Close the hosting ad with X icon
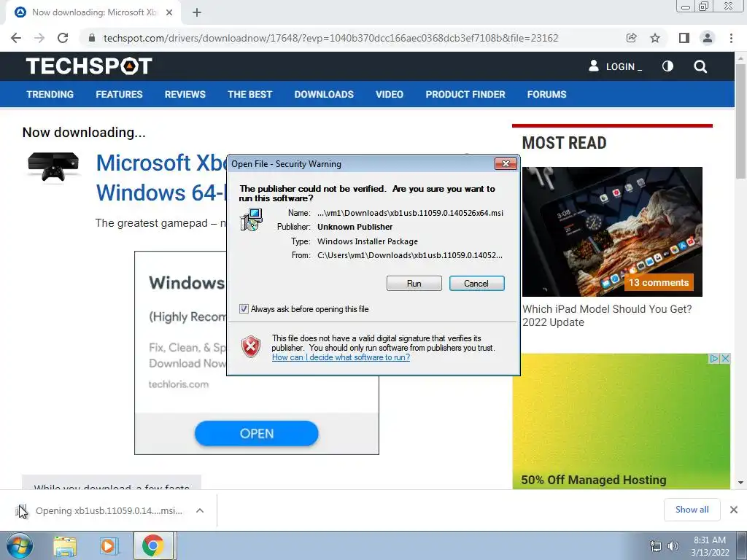 click(725, 359)
